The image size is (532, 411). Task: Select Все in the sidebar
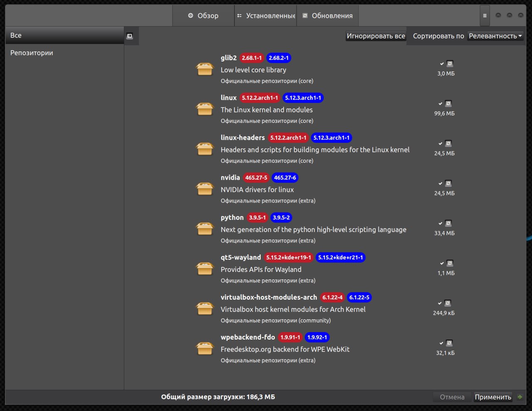click(x=16, y=35)
